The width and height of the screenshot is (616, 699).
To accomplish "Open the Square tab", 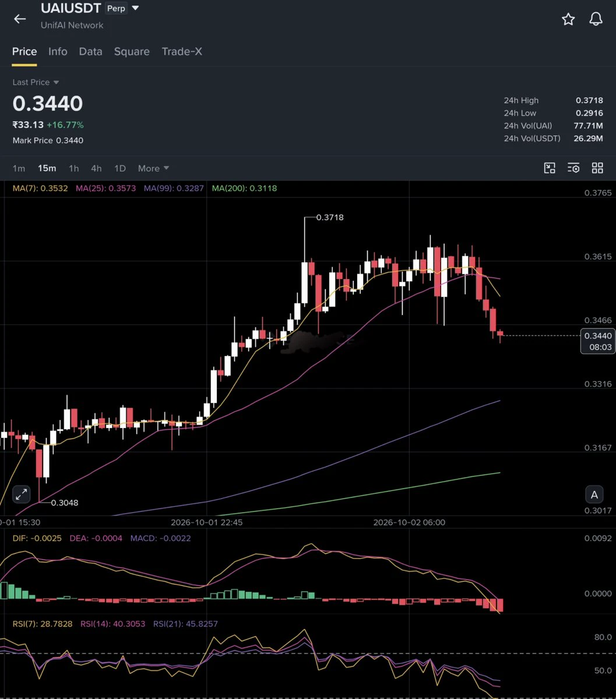I will (x=132, y=51).
